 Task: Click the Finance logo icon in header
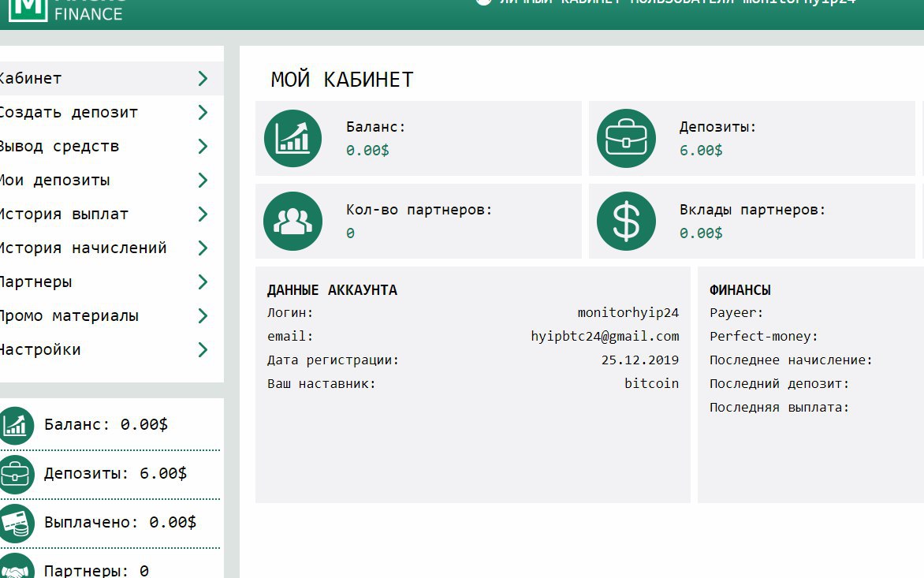28,10
